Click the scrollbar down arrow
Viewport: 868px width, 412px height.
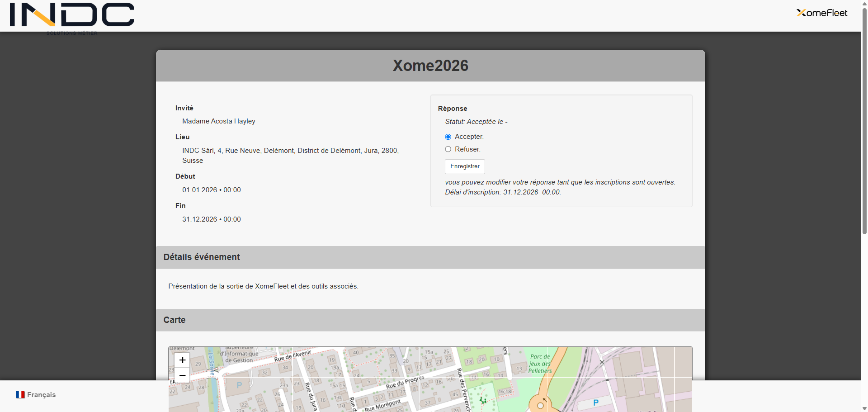(864, 408)
